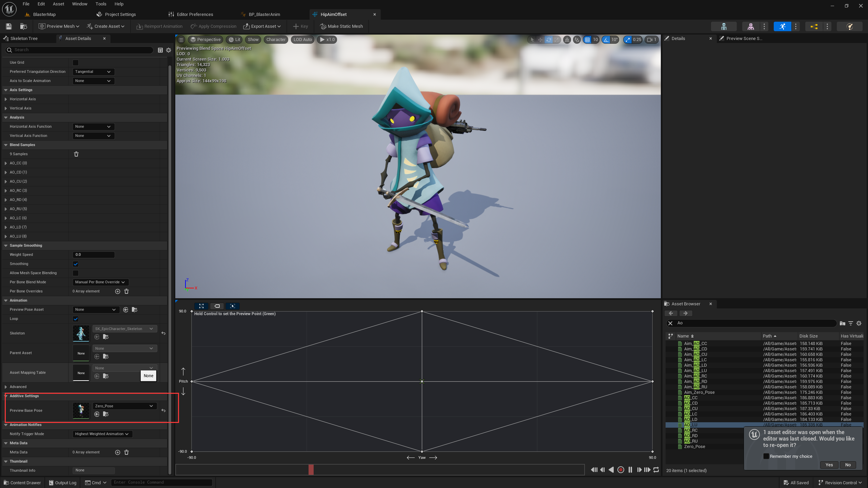Screen dimensions: 868x488
Task: Open Per Bone Blend Mode dropdown
Action: [100, 282]
